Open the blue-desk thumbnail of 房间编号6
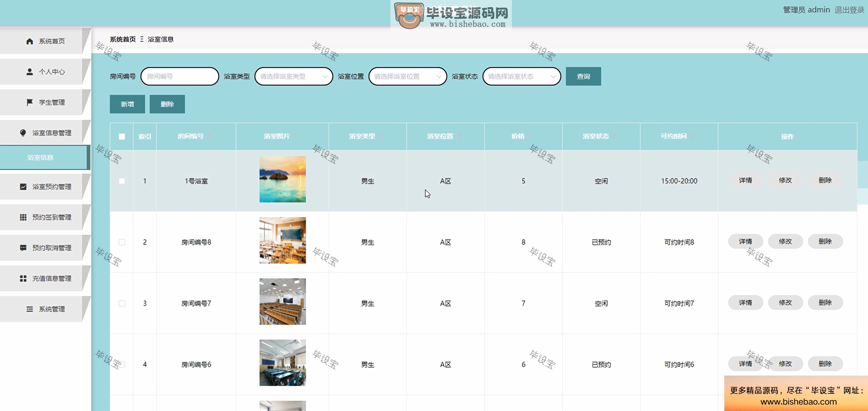The height and width of the screenshot is (411, 868). 283,363
